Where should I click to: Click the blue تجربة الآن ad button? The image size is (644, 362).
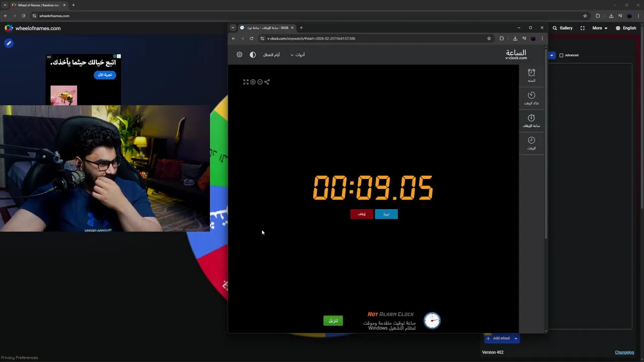(x=105, y=75)
